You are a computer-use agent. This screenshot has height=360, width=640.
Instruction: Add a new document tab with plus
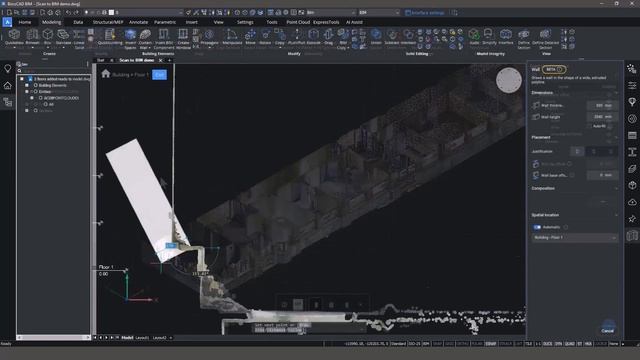[x=169, y=60]
